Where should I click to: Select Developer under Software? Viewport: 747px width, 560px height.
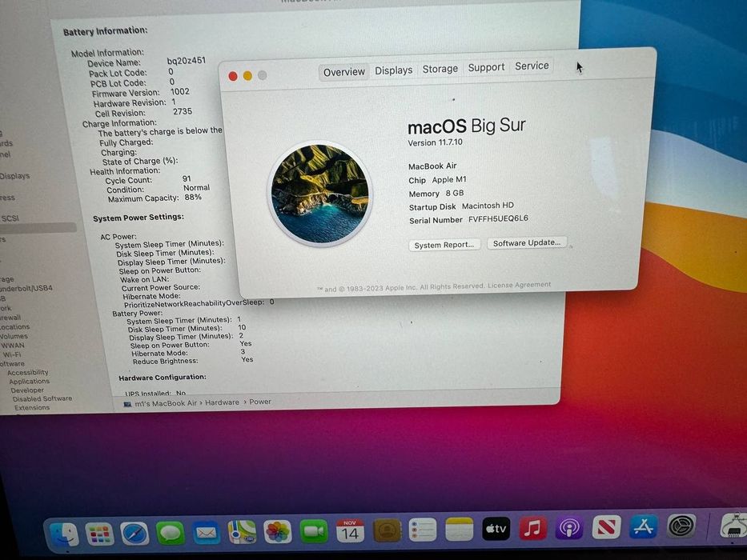click(27, 390)
